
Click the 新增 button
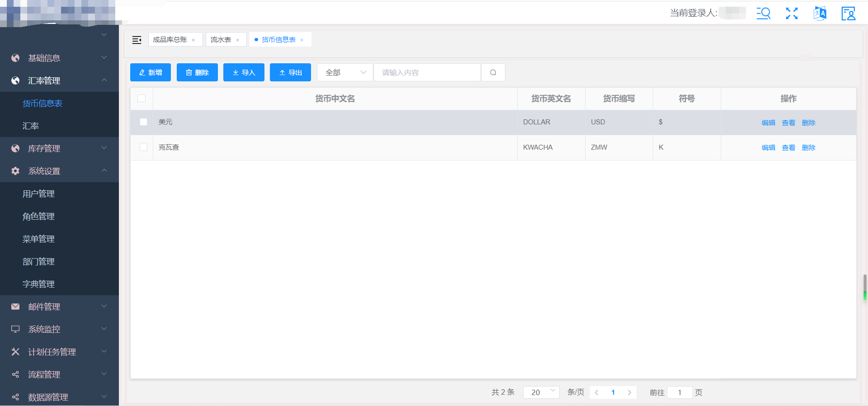coord(151,72)
